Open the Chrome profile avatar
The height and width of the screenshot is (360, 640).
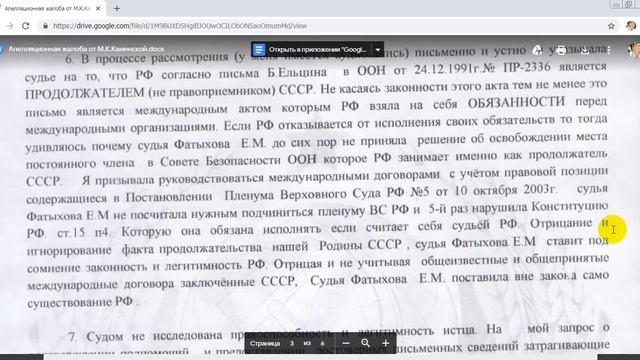631,26
